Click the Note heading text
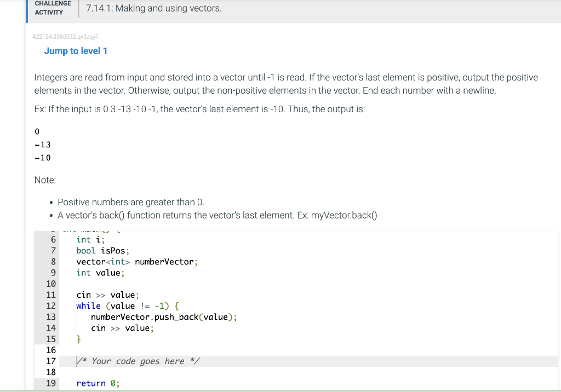561x392 pixels. click(x=44, y=180)
